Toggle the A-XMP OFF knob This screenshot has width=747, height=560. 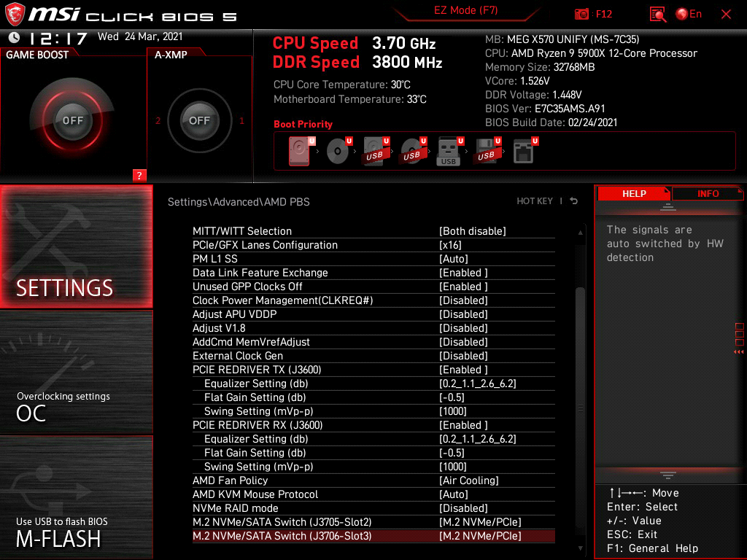coord(199,120)
